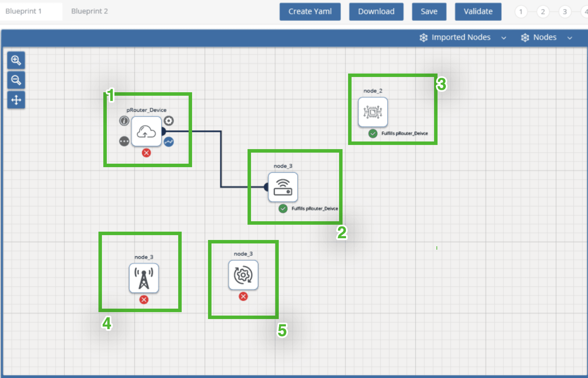Select the node_3 antenna tower node
The height and width of the screenshot is (378, 588).
144,278
